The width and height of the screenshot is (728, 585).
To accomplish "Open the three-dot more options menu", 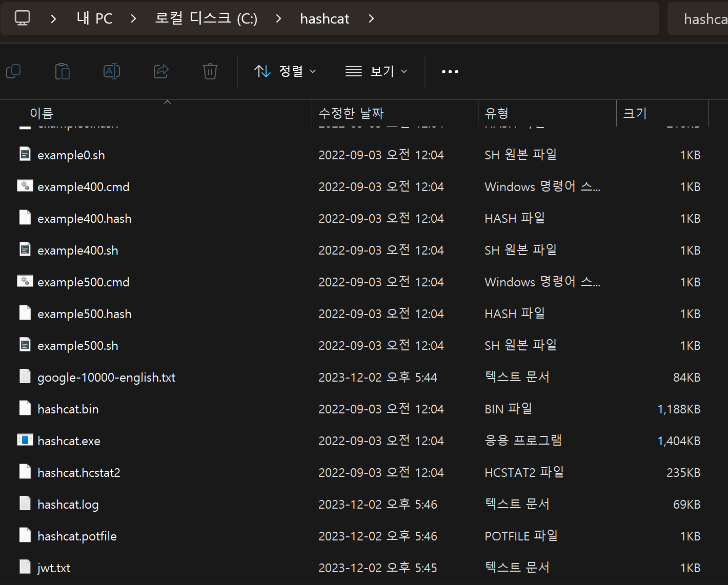I will coord(450,72).
